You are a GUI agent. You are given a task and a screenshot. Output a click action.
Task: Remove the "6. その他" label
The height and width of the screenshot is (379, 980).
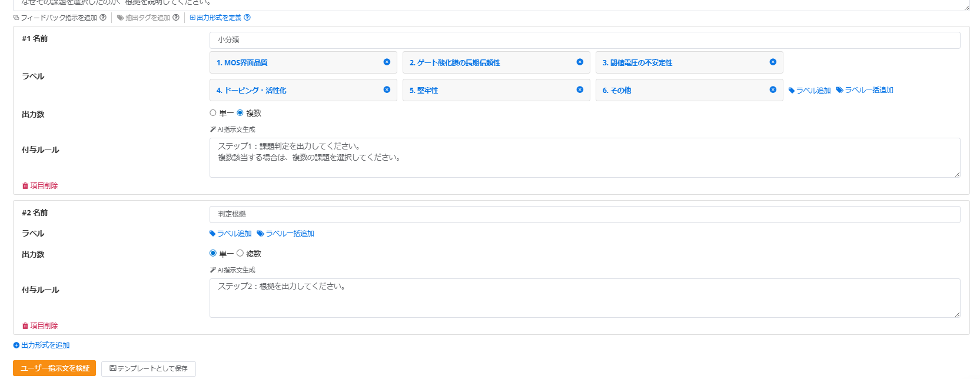(773, 89)
